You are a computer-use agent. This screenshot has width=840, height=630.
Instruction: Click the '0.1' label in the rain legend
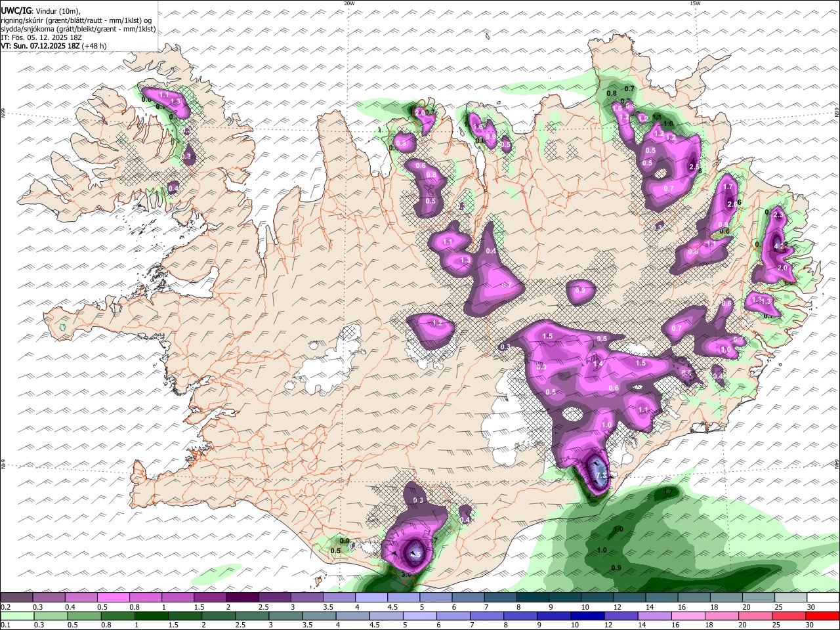click(5, 625)
